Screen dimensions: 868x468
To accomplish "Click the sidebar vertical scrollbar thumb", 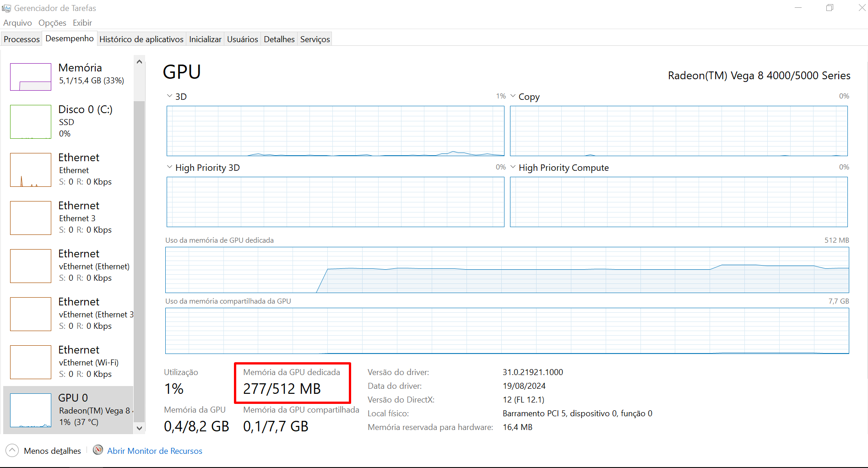I will coord(140,261).
